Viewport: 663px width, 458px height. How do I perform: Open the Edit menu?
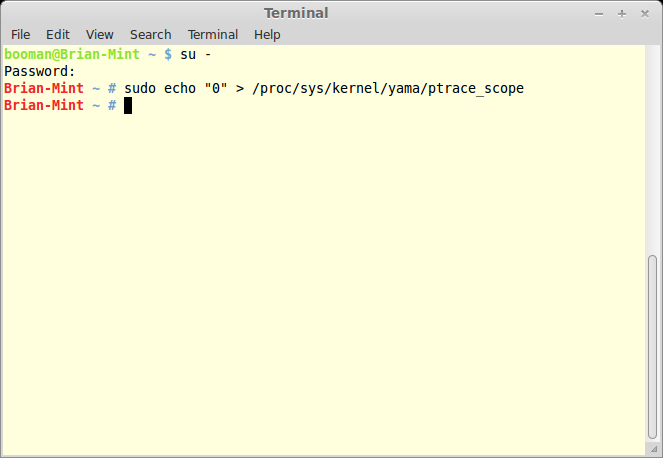(x=58, y=35)
